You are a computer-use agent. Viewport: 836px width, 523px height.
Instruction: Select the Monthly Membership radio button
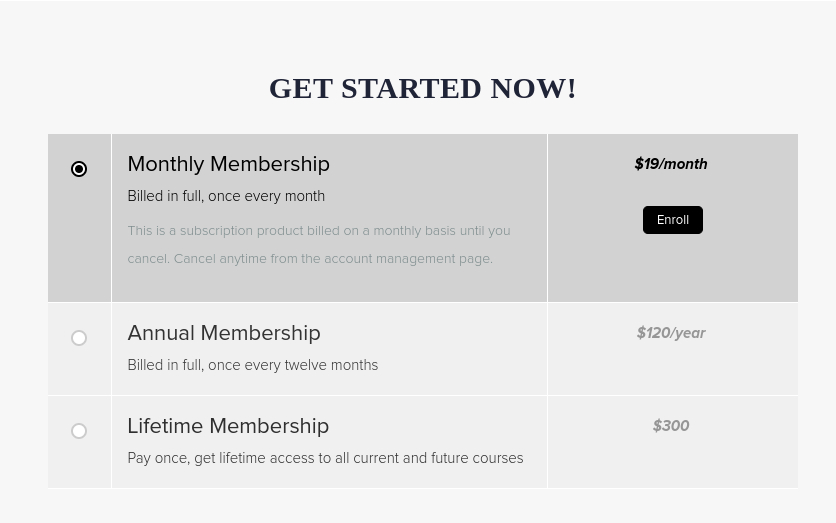(79, 169)
